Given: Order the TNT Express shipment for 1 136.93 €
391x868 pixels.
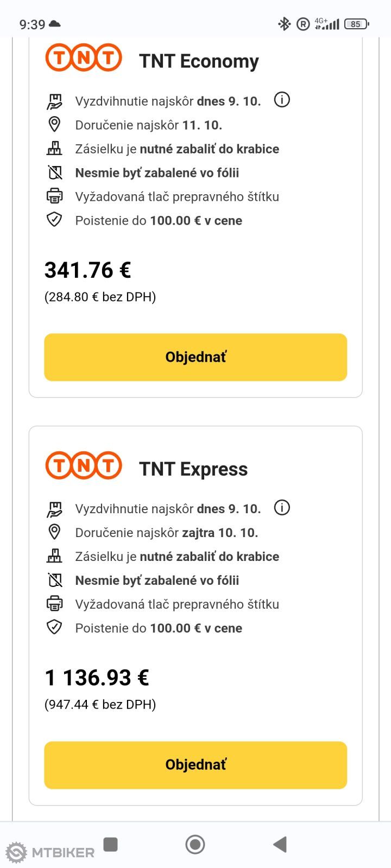Looking at the screenshot, I should click(x=195, y=765).
